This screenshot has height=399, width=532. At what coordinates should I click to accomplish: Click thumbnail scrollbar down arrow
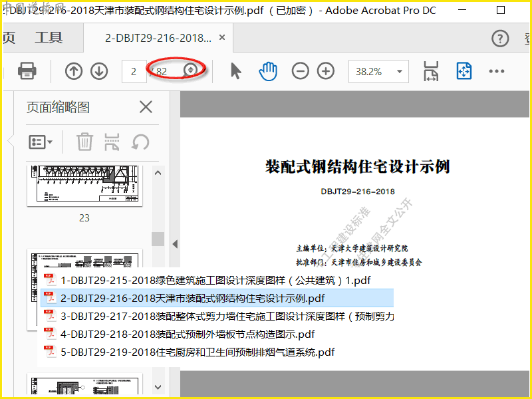point(158,387)
